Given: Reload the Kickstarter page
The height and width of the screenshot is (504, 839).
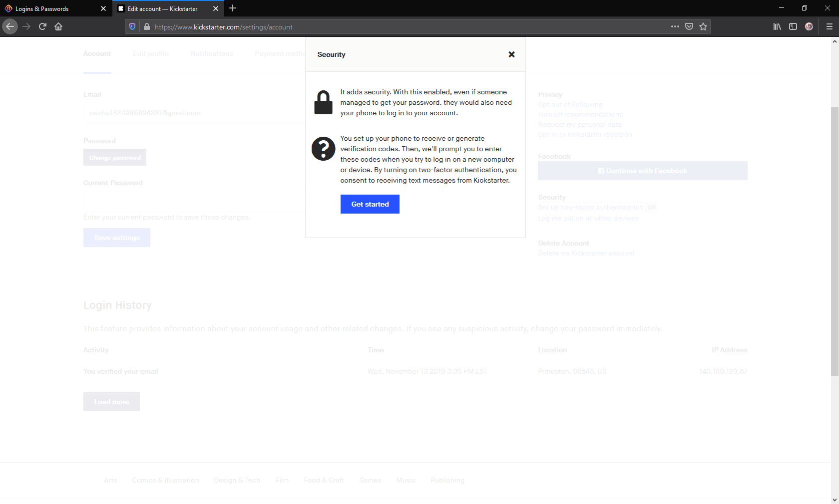Looking at the screenshot, I should pyautogui.click(x=42, y=27).
